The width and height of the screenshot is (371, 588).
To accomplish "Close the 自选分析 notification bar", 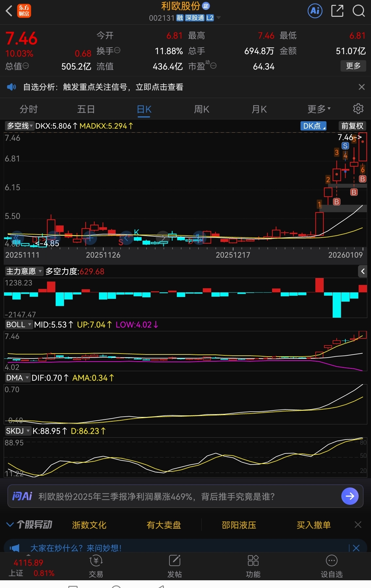I will point(361,87).
